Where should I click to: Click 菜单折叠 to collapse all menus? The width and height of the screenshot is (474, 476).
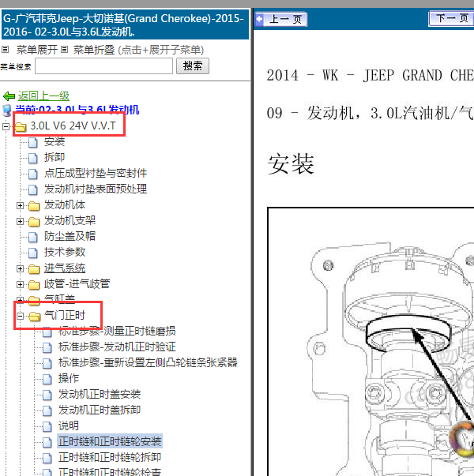pyautogui.click(x=94, y=50)
